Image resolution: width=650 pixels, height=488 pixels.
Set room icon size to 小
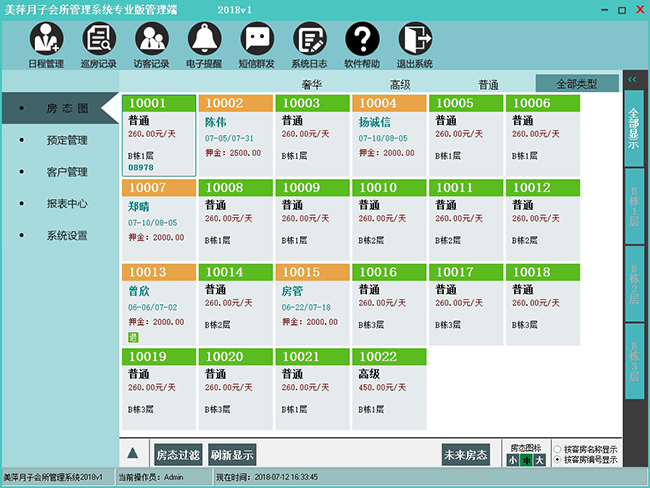[x=512, y=460]
